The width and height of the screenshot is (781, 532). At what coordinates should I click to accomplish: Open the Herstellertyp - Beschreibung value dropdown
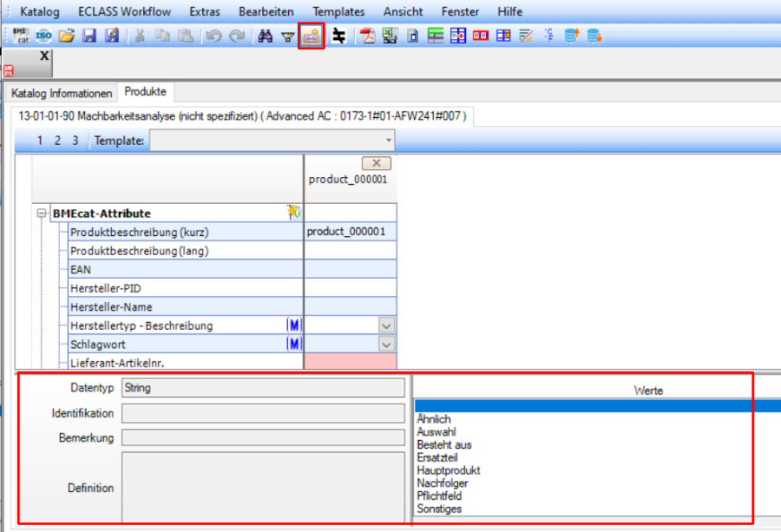click(387, 325)
